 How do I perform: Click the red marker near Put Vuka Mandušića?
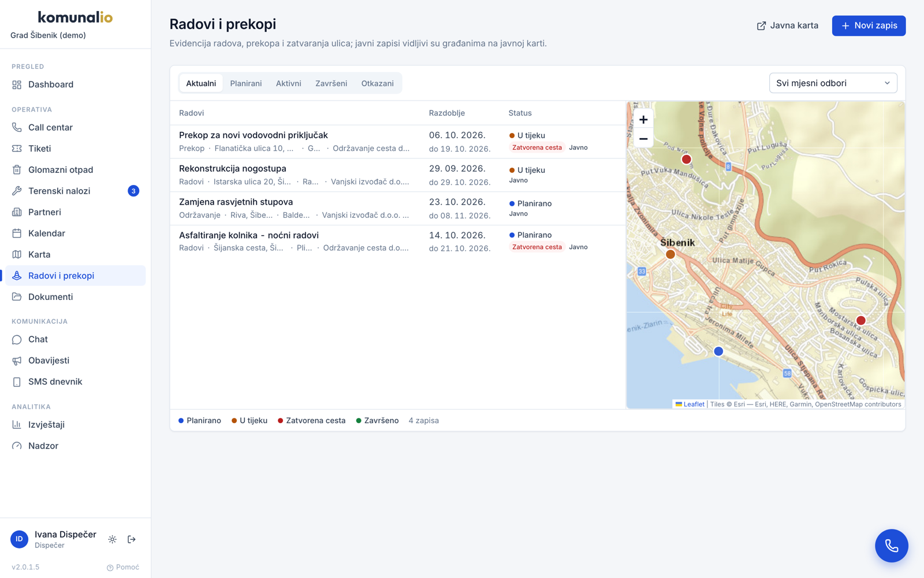tap(686, 159)
